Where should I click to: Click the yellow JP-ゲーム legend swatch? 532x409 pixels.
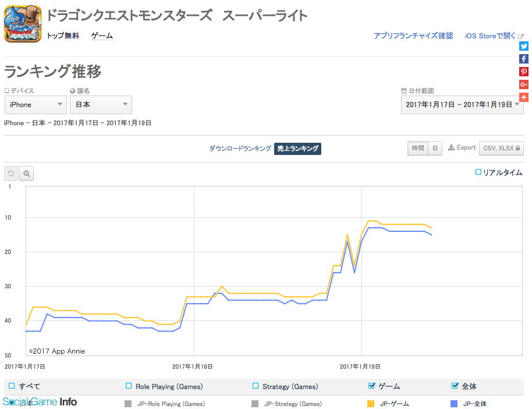click(x=371, y=404)
